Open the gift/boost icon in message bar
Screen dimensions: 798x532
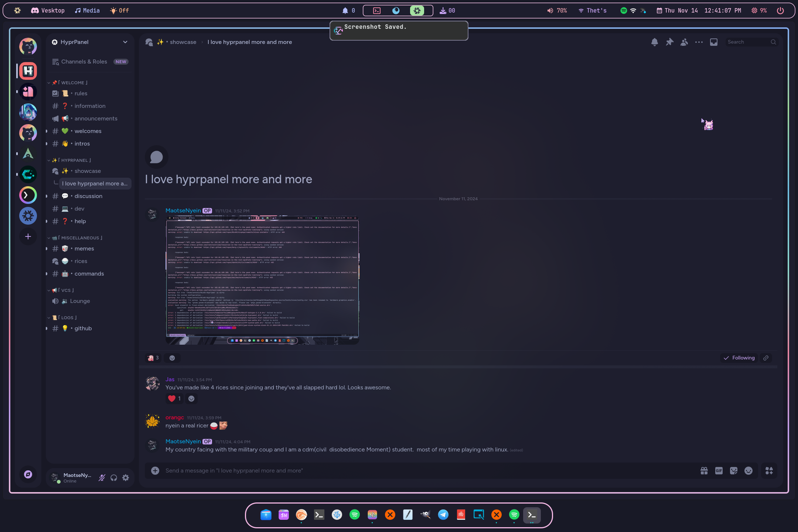pyautogui.click(x=704, y=470)
